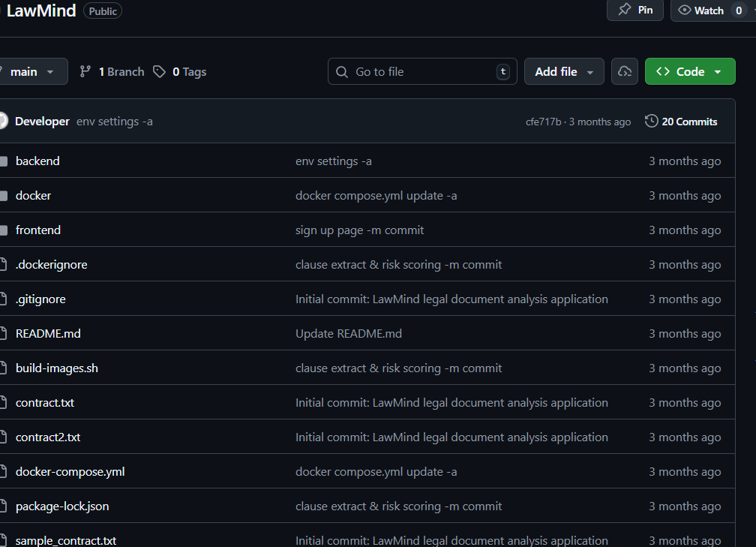Open the build-images.sh file
The height and width of the screenshot is (547, 756).
[57, 368]
